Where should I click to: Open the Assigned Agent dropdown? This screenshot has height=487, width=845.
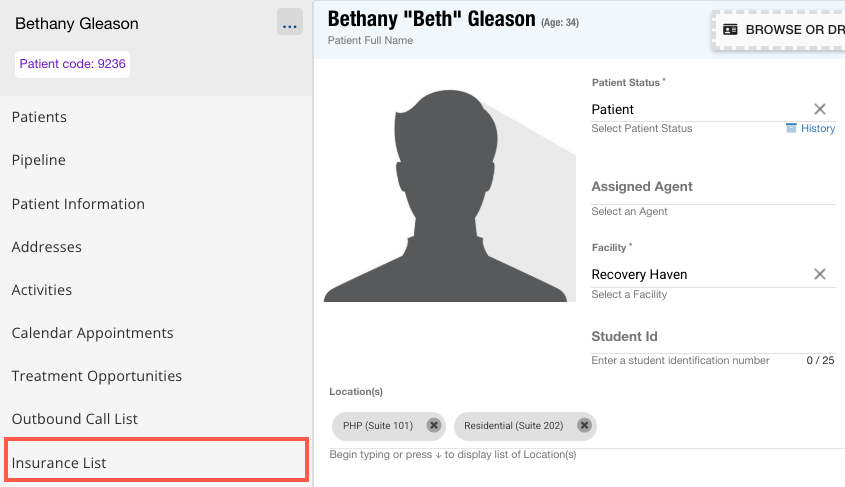(712, 187)
